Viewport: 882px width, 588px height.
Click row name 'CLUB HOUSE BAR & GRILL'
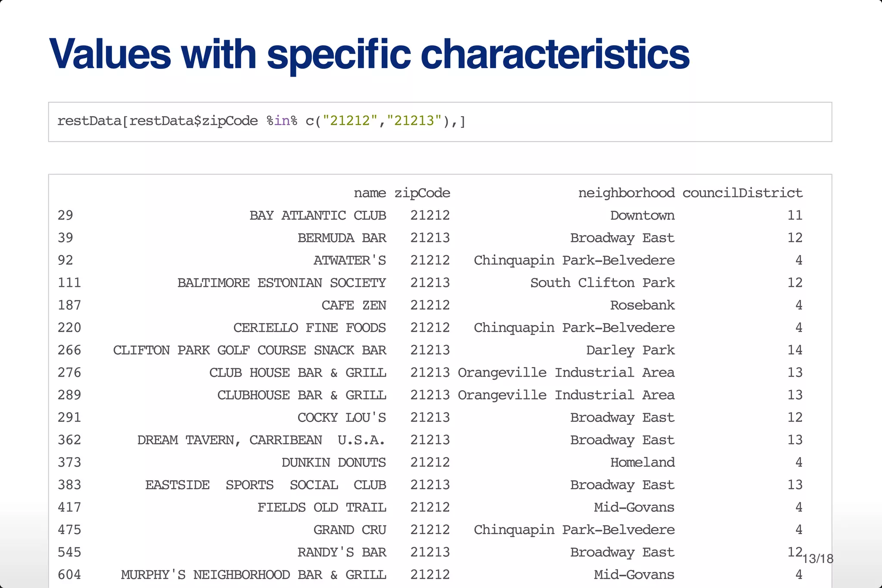tap(298, 373)
